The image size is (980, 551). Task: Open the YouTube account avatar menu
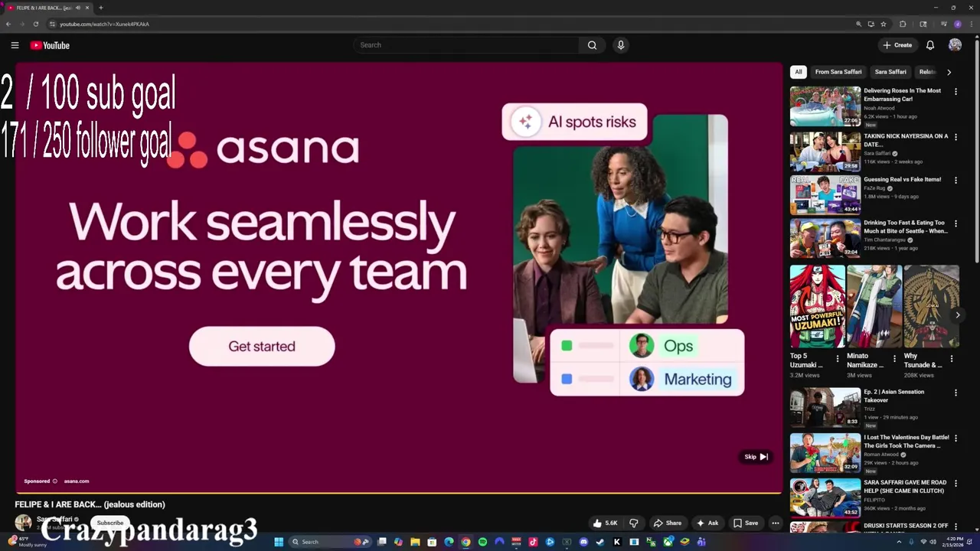click(955, 45)
